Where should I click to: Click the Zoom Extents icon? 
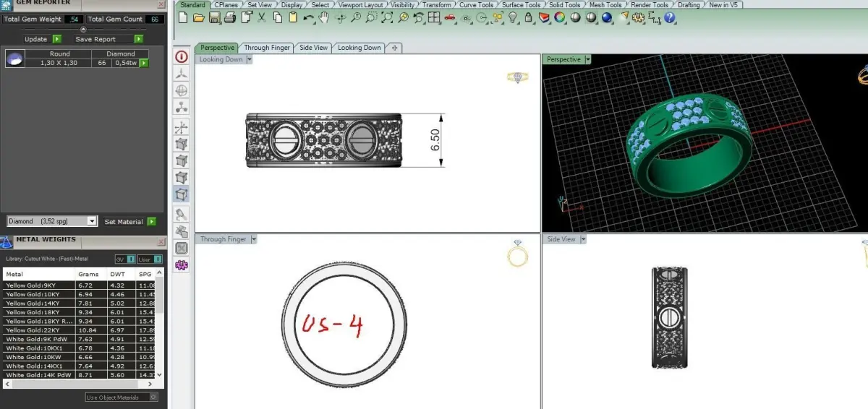click(x=387, y=17)
